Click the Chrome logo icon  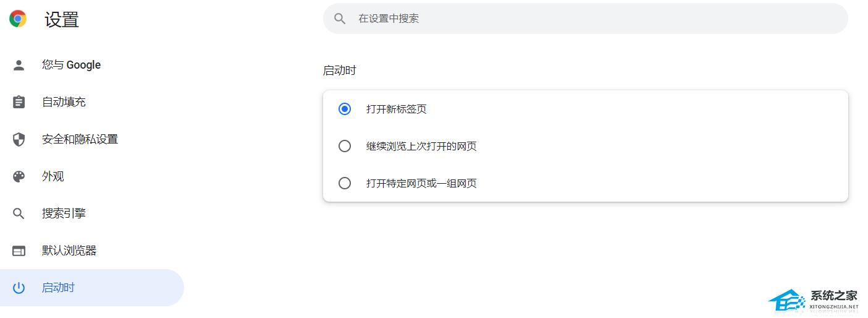click(18, 19)
